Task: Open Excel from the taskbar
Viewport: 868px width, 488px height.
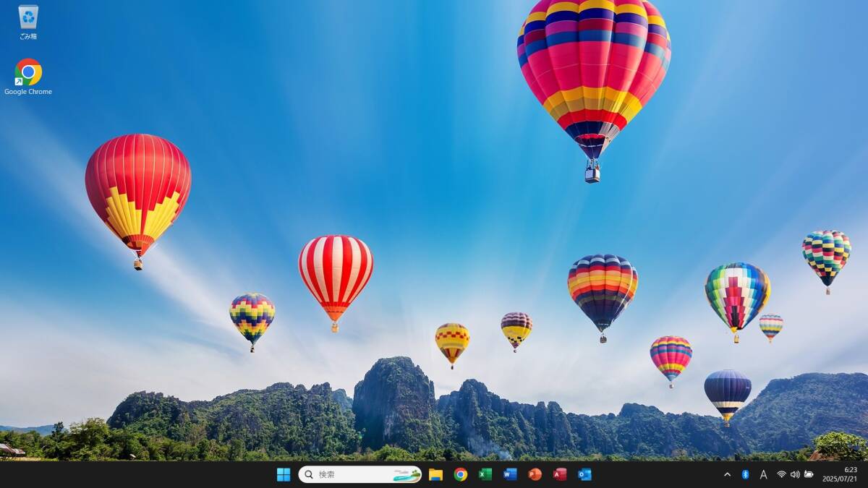Action: click(x=485, y=474)
